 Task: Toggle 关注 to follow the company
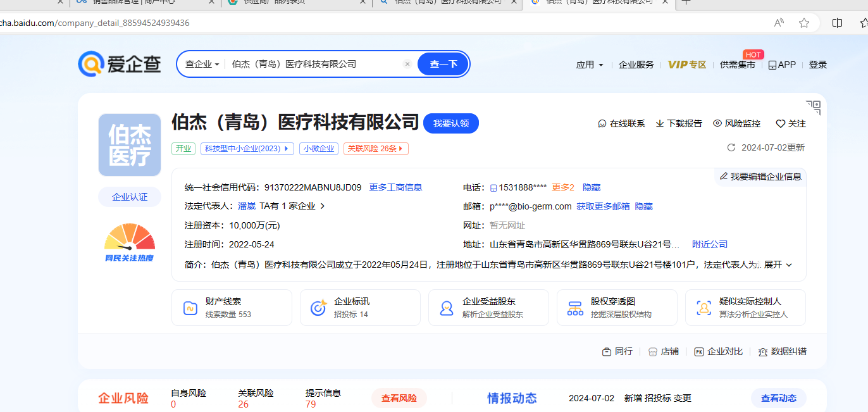pyautogui.click(x=791, y=123)
